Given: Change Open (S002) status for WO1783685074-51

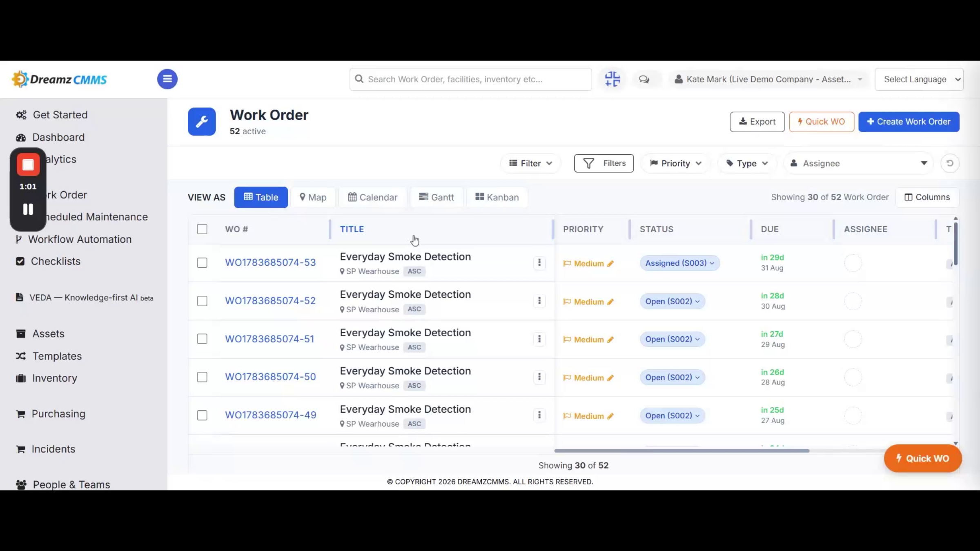Looking at the screenshot, I should pos(673,339).
